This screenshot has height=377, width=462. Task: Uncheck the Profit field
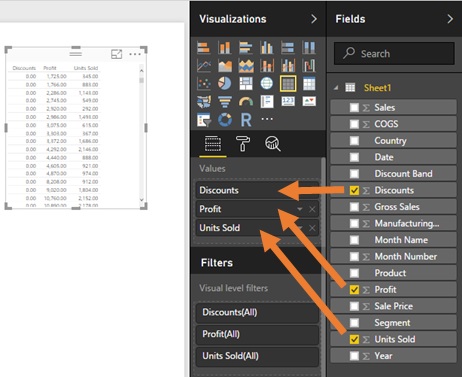click(354, 290)
